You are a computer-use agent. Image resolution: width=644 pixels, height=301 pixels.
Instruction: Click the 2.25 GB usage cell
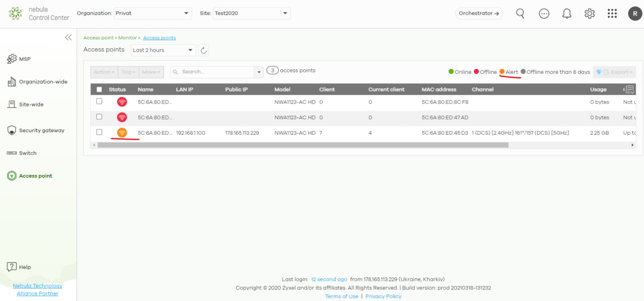[599, 133]
